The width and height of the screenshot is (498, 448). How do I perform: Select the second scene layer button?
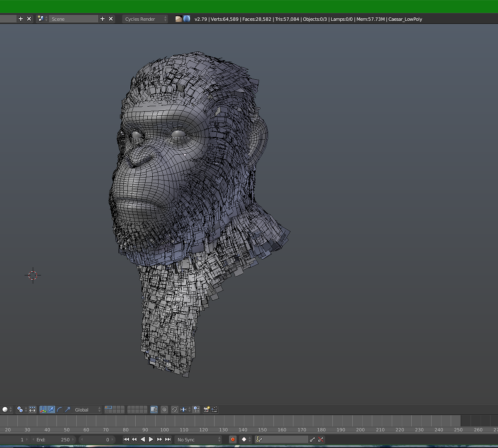(110, 407)
